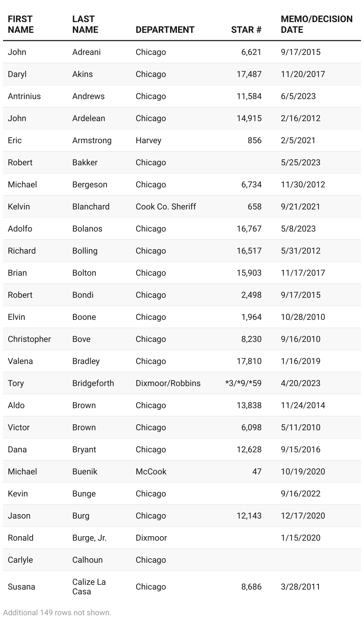Screen dimensions: 364x620
Task: Click the star value *3/*9/*59
Action: (243, 383)
